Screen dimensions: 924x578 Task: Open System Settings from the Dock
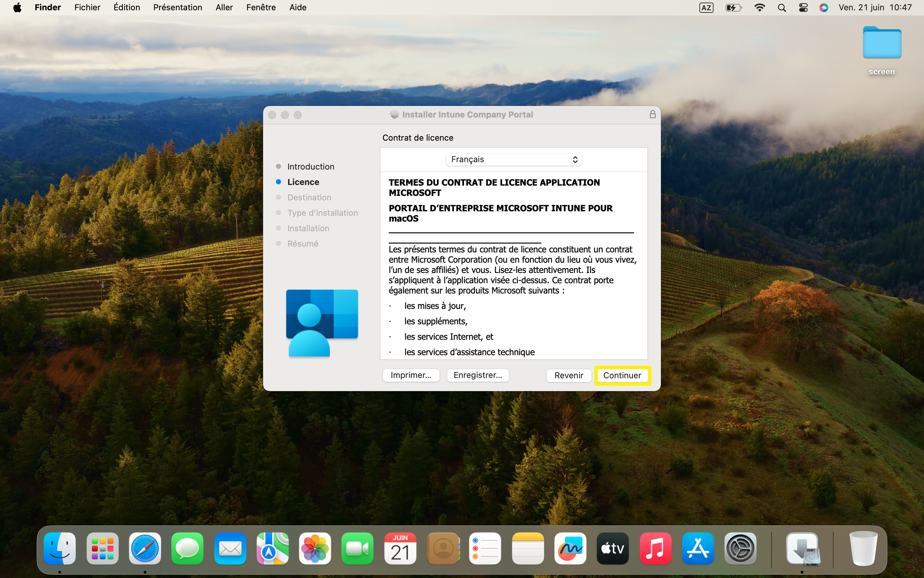741,548
